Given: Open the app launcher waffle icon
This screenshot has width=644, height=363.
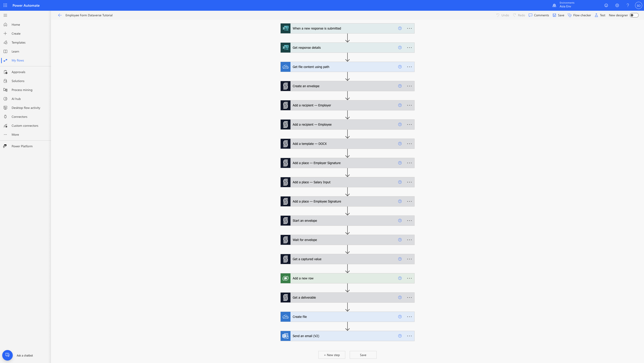Looking at the screenshot, I should point(5,5).
